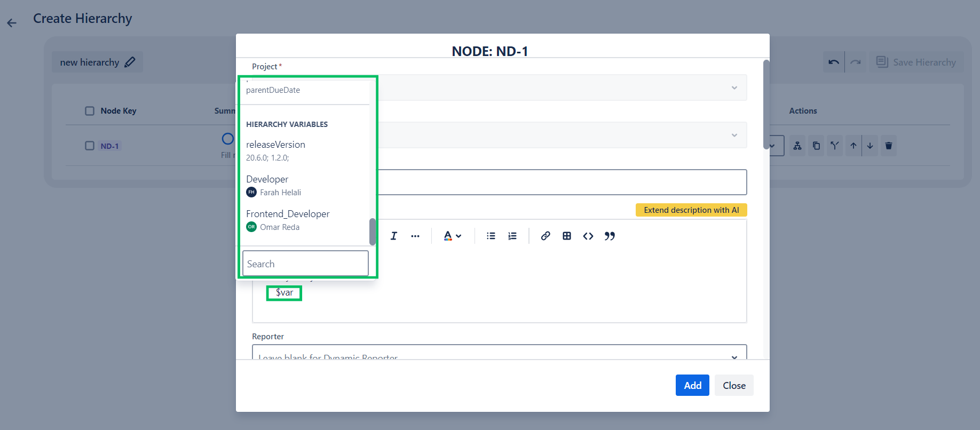Open the Reporter dropdown

[x=734, y=356]
